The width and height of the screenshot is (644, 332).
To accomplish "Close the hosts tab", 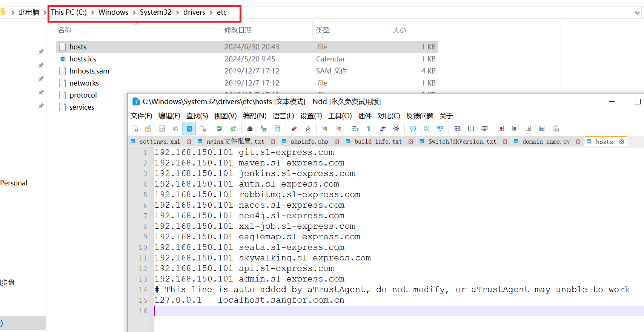I will (x=622, y=142).
